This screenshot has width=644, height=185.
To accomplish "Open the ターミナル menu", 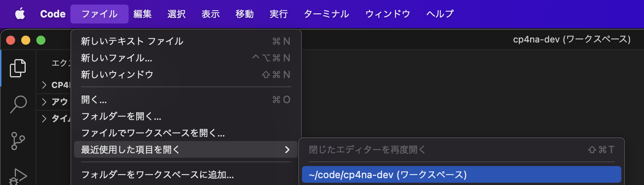I will point(327,14).
